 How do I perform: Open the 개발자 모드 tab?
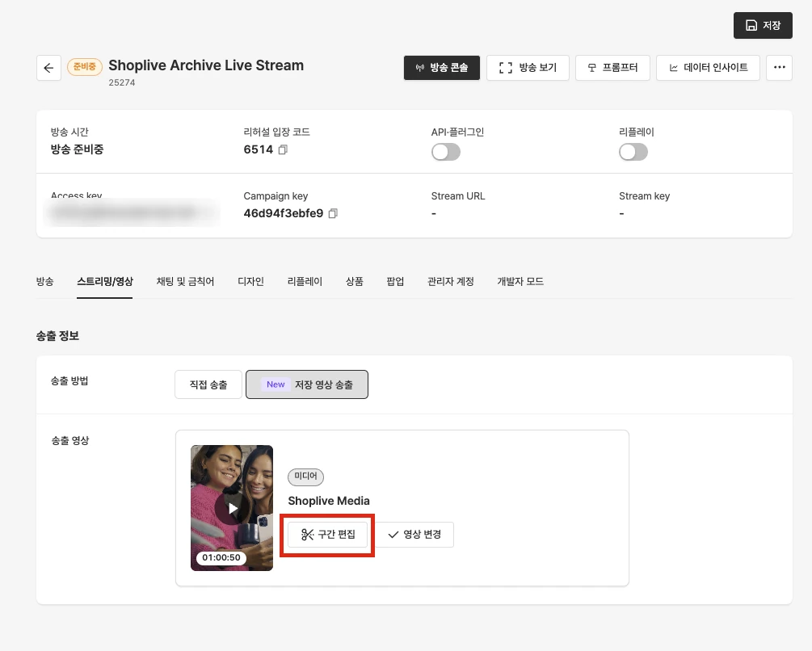(520, 282)
